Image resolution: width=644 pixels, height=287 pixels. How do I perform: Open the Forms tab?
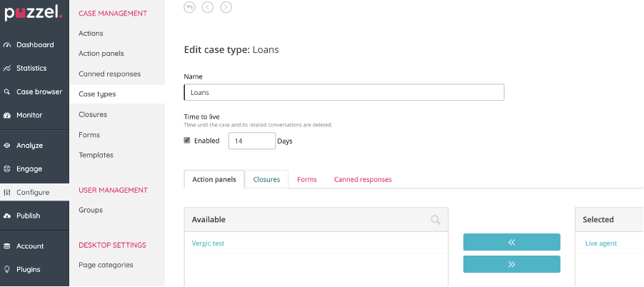(x=307, y=179)
